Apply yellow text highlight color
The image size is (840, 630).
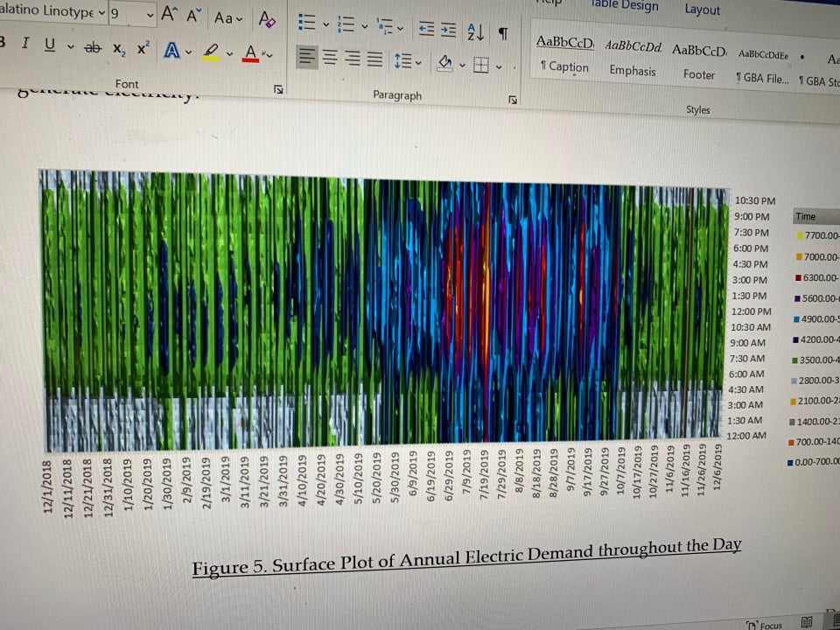[x=211, y=52]
